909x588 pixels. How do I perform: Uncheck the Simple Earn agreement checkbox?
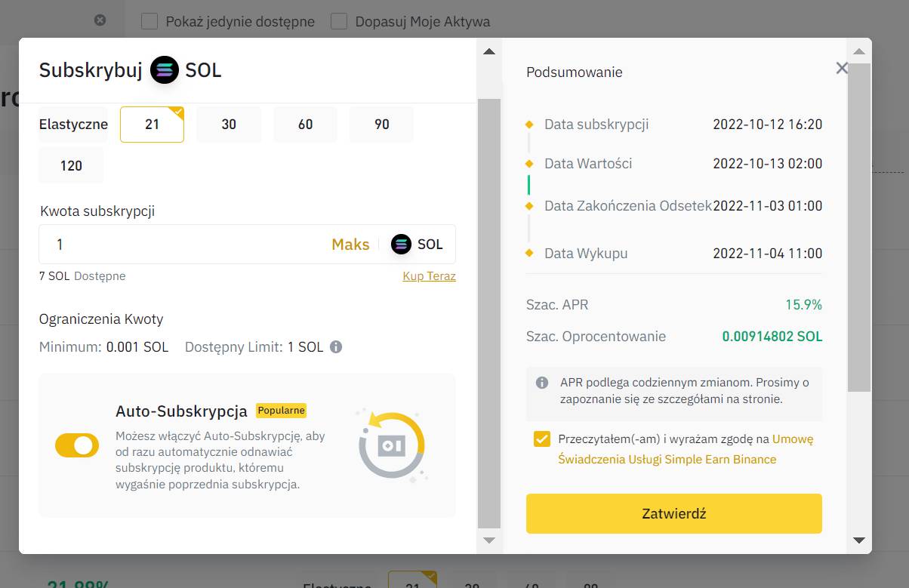pos(541,439)
